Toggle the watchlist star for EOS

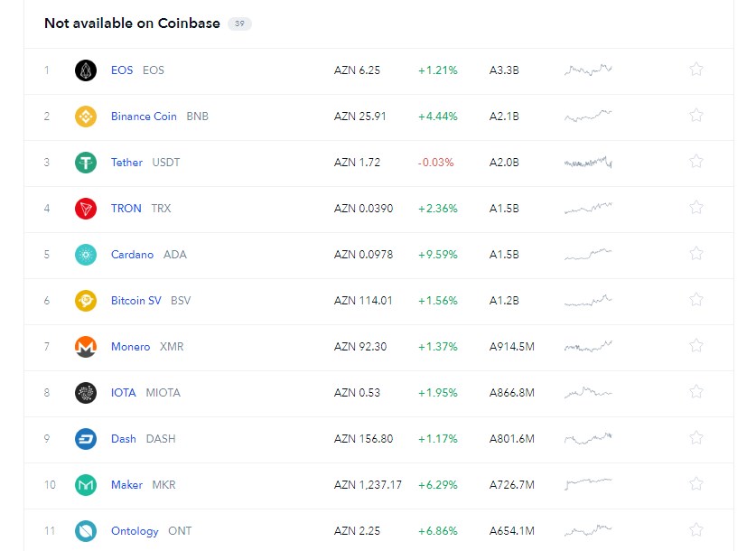click(696, 70)
